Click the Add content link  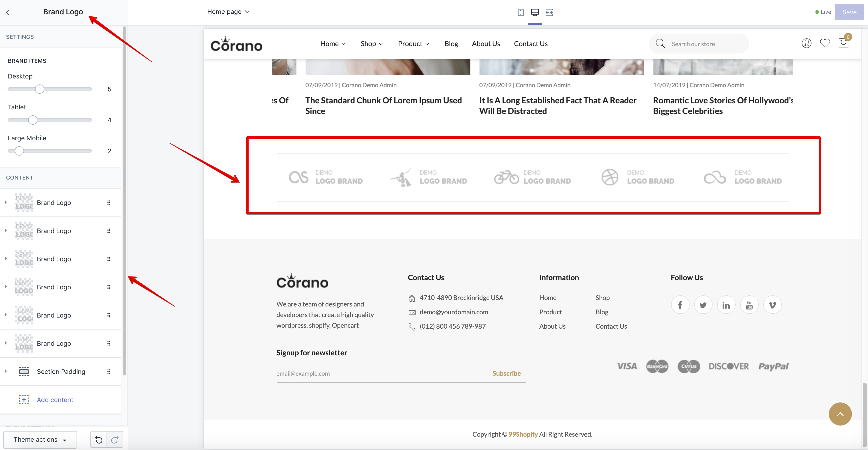click(x=55, y=400)
